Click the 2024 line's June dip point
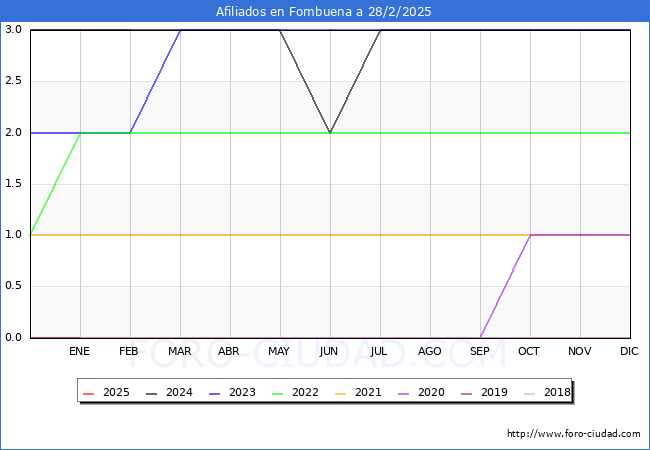 click(330, 133)
